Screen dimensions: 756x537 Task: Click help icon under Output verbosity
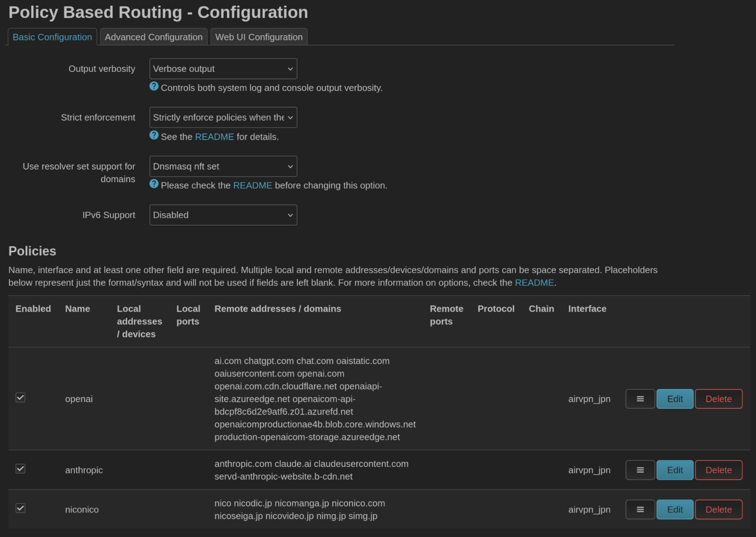tap(154, 86)
